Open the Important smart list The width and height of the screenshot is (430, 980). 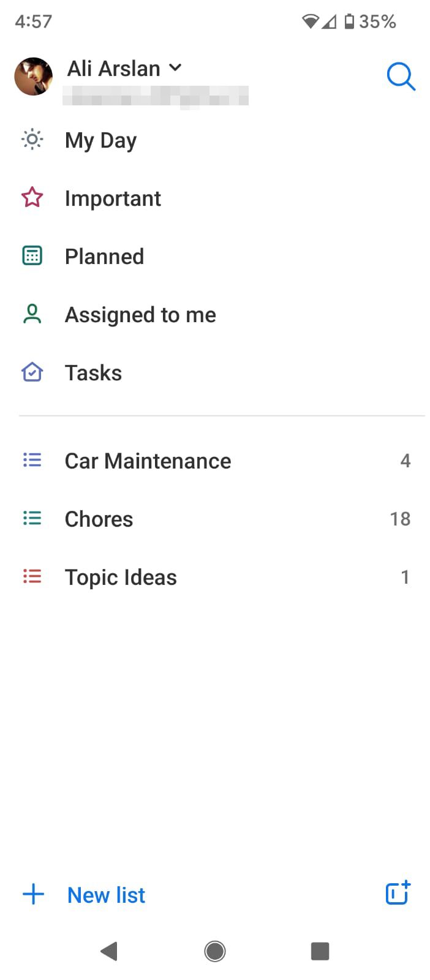(x=215, y=198)
